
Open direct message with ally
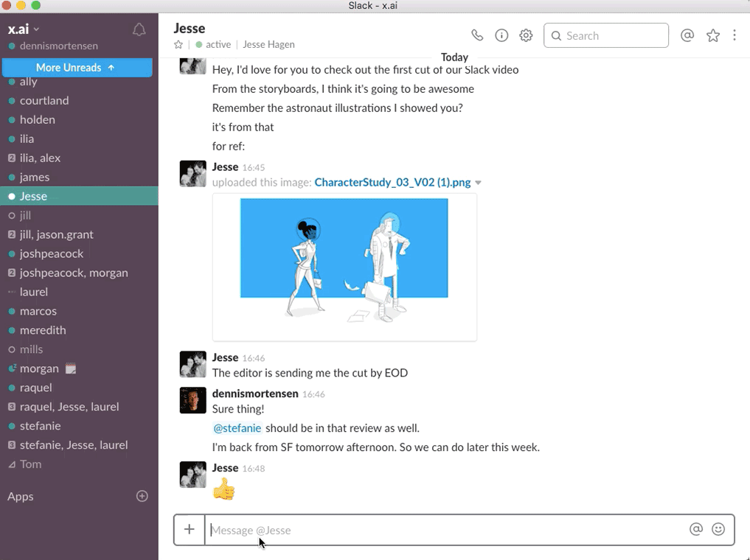pyautogui.click(x=79, y=83)
